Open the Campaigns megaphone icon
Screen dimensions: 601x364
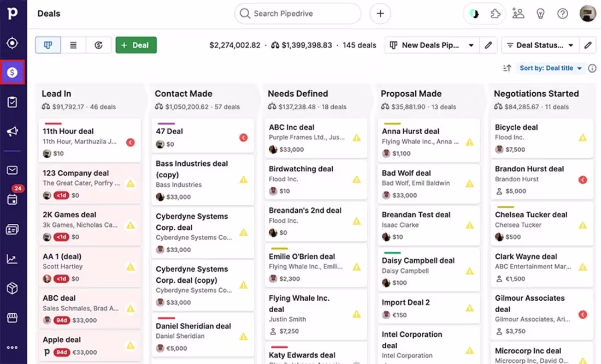pyautogui.click(x=12, y=132)
